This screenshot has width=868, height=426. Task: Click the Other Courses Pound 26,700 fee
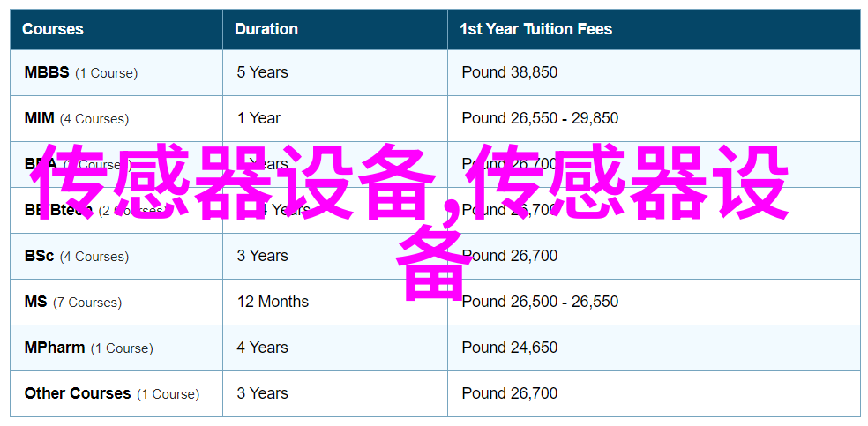pyautogui.click(x=510, y=394)
